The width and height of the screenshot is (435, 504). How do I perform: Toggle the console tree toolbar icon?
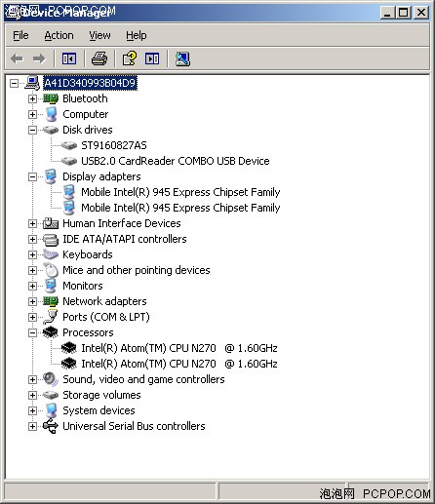coord(69,58)
